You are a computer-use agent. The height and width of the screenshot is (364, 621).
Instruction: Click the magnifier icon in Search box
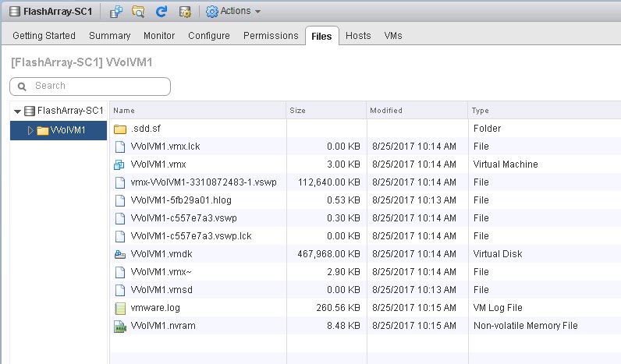(x=22, y=87)
